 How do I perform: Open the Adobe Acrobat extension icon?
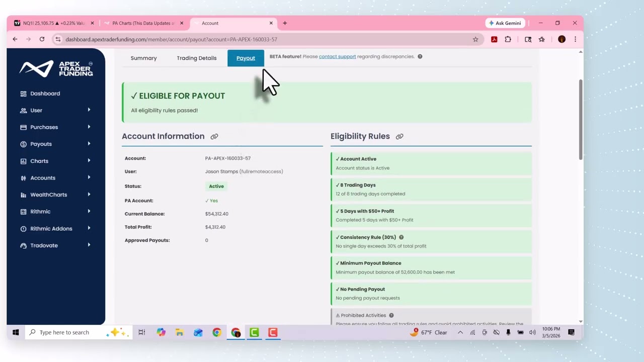[x=494, y=39]
